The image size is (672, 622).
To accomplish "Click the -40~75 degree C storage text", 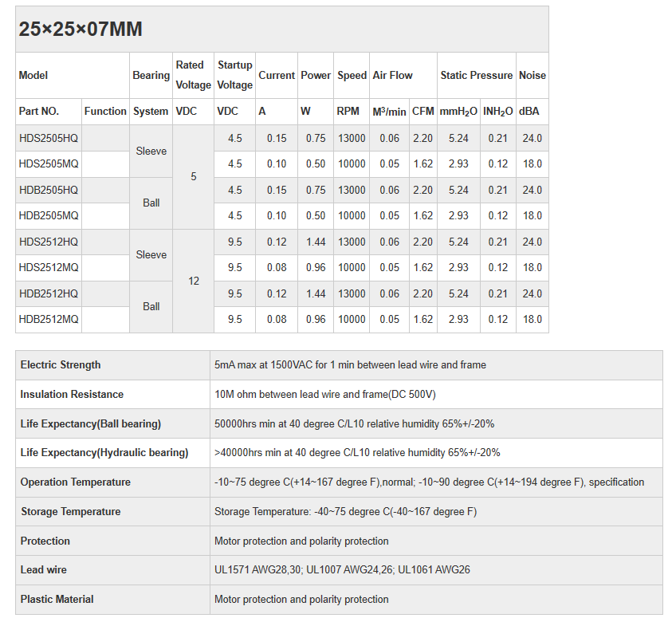I will pyautogui.click(x=345, y=512).
